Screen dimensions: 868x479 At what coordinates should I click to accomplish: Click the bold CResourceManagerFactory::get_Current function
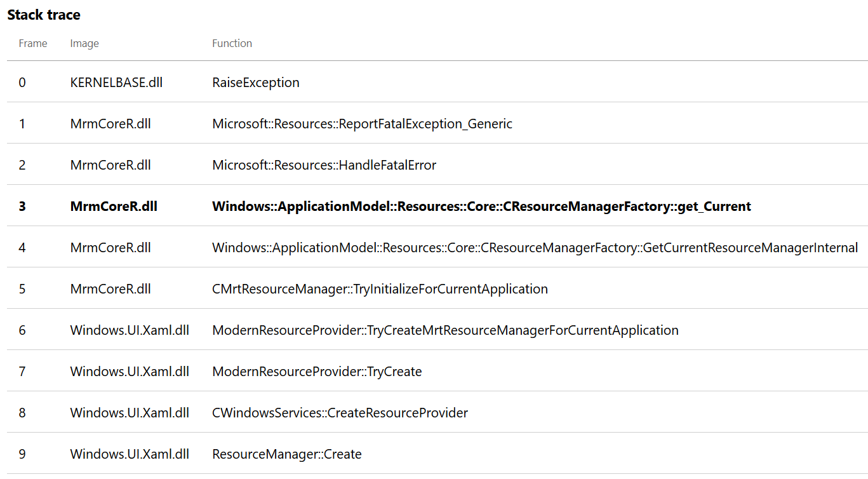[x=482, y=206]
